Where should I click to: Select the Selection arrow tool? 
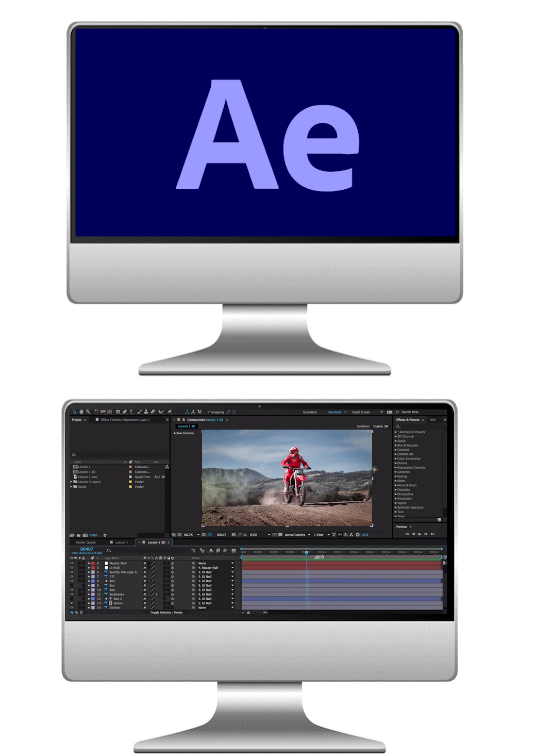point(75,412)
